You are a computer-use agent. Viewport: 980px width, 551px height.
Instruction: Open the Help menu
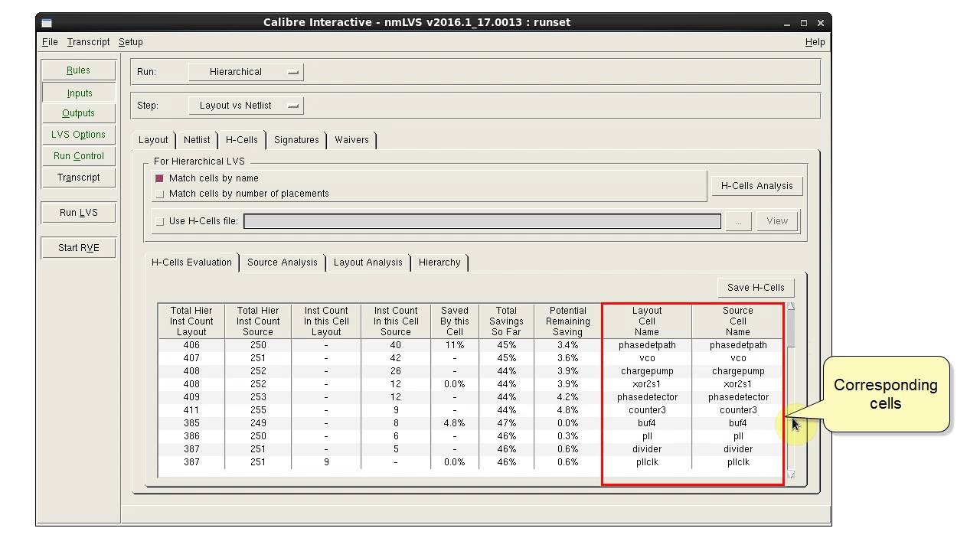[815, 42]
